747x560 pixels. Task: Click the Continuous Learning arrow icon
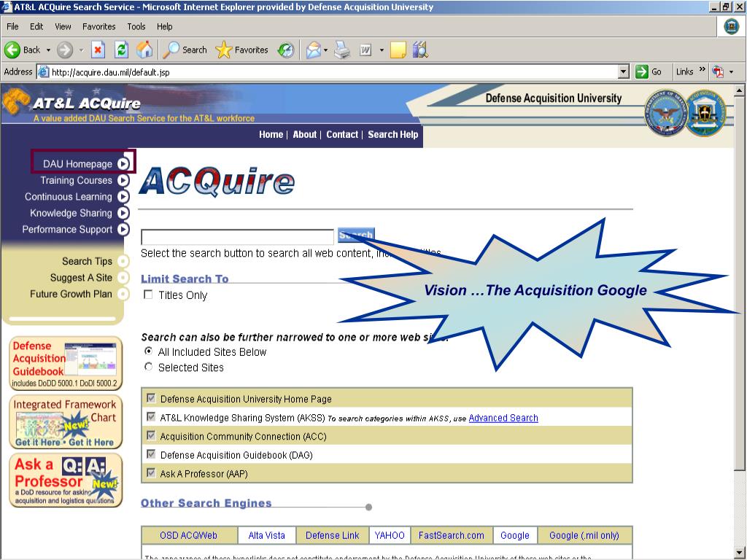coord(123,197)
